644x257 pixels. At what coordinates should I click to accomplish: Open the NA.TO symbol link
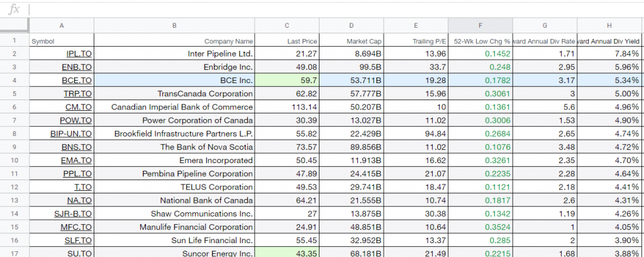click(x=80, y=200)
